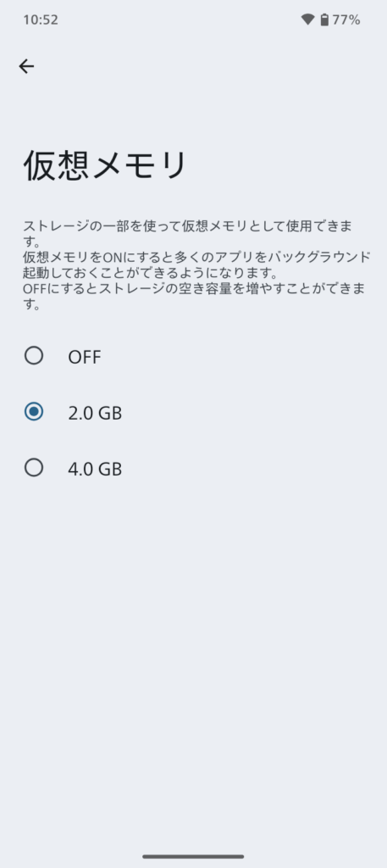Choose the 2.0 GB option label
This screenshot has width=387, height=868.
click(x=95, y=413)
